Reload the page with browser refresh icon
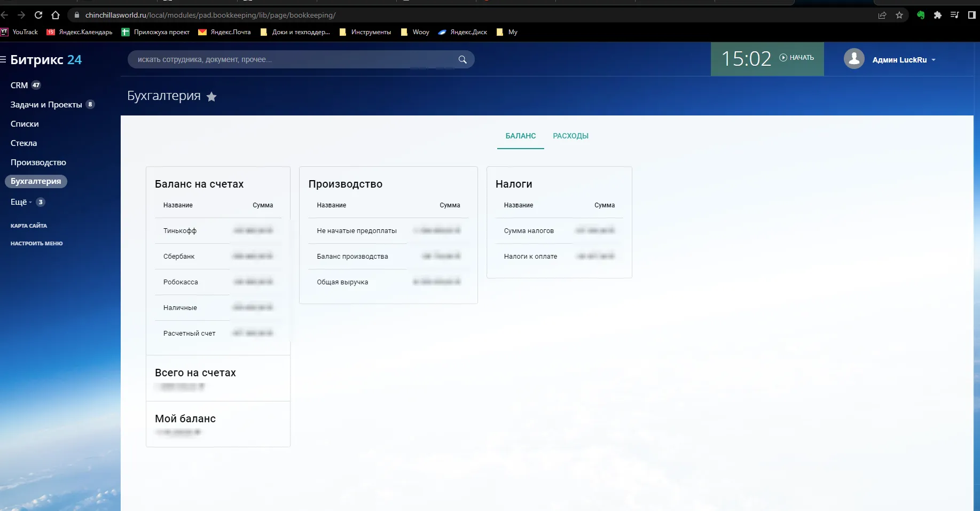The height and width of the screenshot is (511, 980). (38, 15)
